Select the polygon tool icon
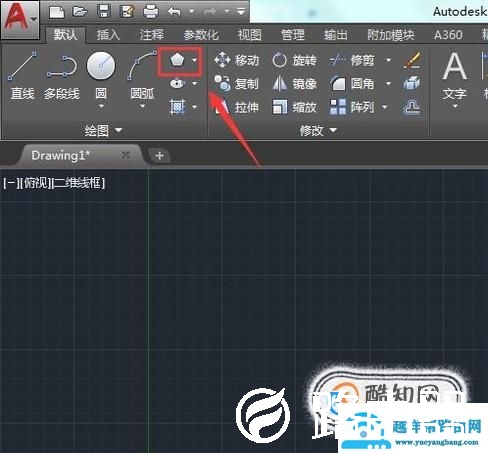 tap(177, 61)
